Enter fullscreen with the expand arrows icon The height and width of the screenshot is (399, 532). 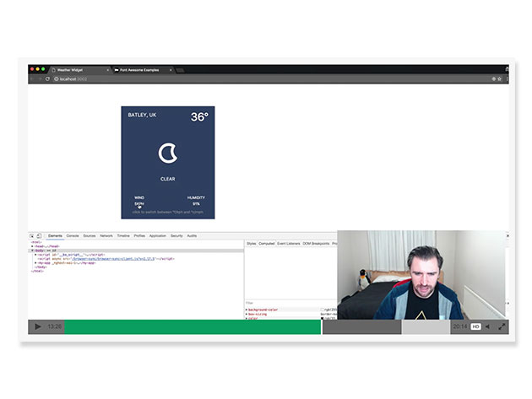[502, 326]
